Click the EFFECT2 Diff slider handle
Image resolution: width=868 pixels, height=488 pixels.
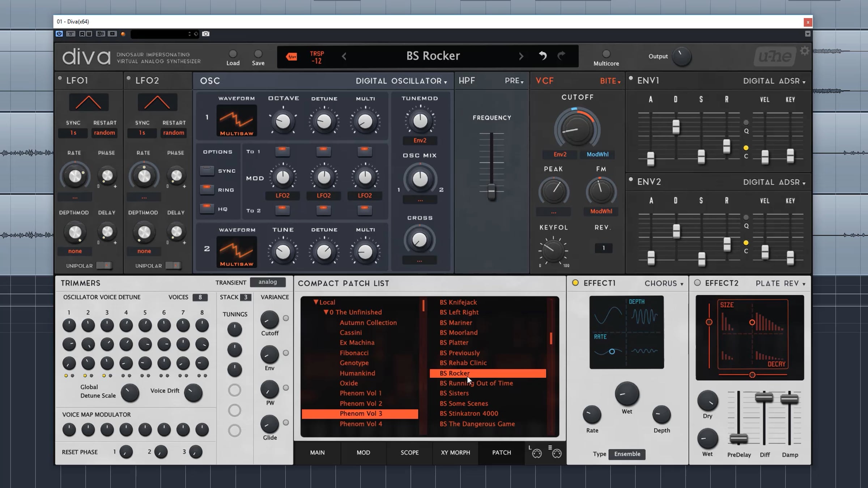click(x=764, y=398)
